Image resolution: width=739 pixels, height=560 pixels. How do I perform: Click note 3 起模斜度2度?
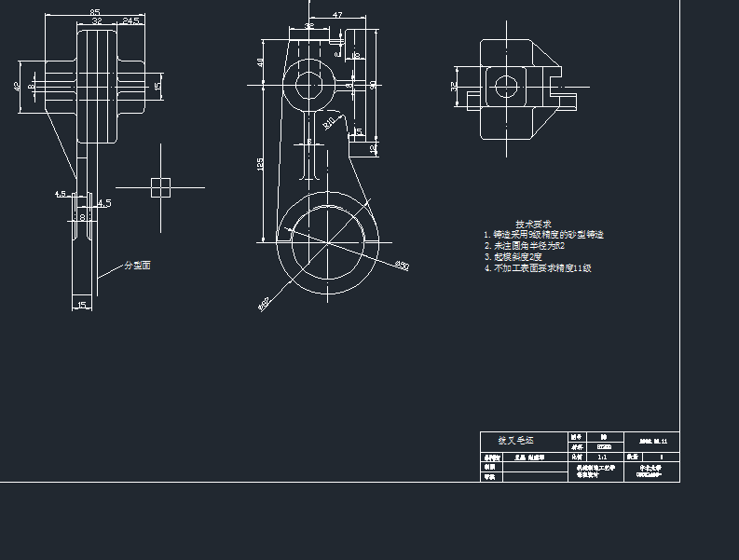coord(513,257)
